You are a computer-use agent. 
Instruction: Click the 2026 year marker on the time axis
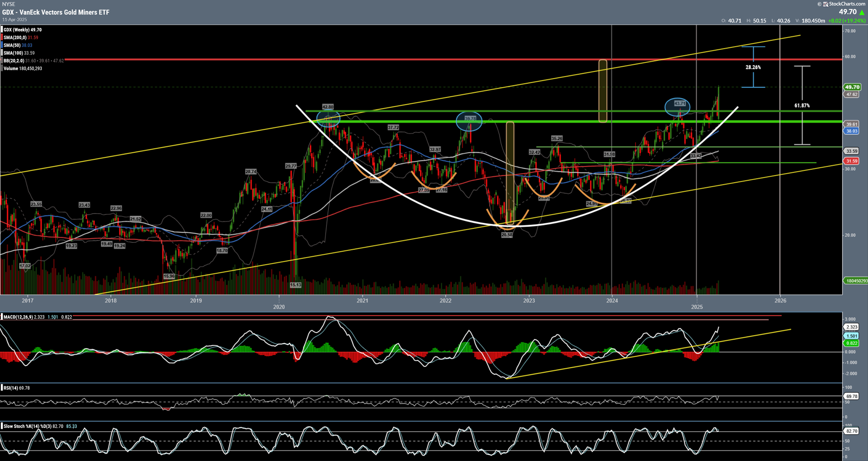[x=780, y=301]
